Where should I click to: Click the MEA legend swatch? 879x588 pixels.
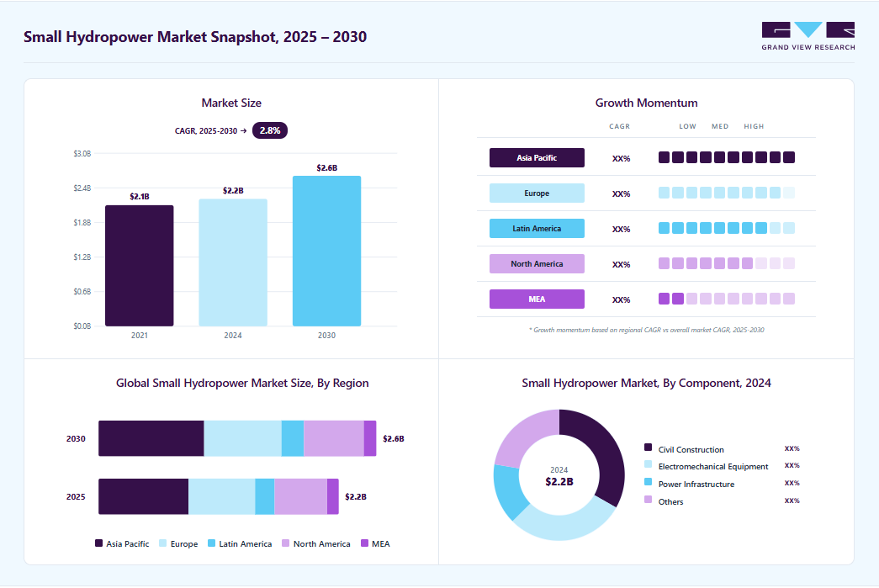click(x=364, y=543)
